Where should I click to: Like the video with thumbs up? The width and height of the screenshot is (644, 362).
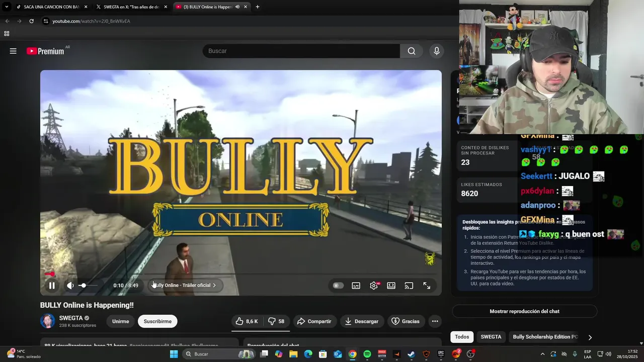(247, 321)
